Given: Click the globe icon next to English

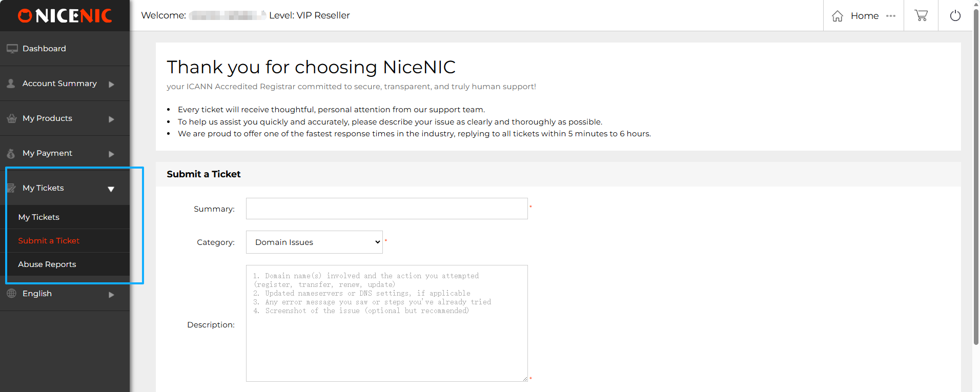Looking at the screenshot, I should (11, 294).
